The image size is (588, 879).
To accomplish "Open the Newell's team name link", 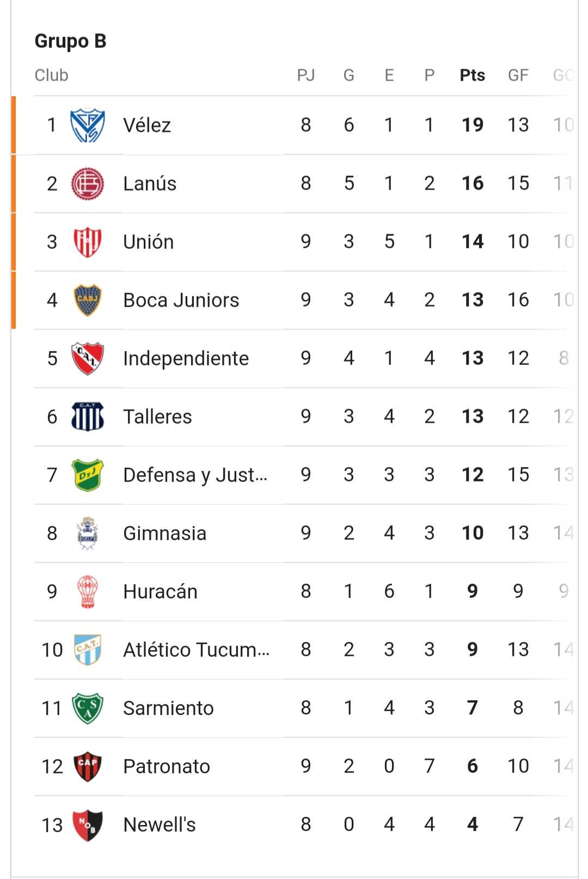I will click(x=160, y=825).
